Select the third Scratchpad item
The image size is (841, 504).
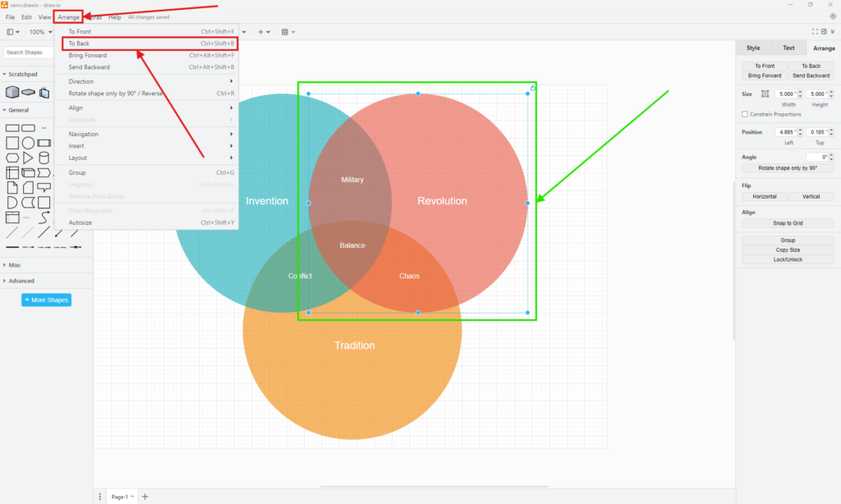[44, 93]
